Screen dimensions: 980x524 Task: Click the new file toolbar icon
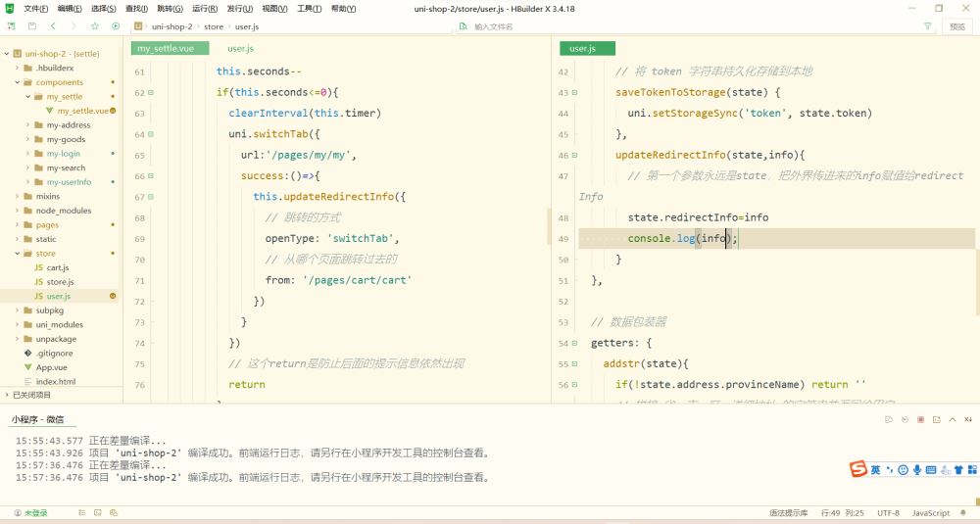point(11,26)
